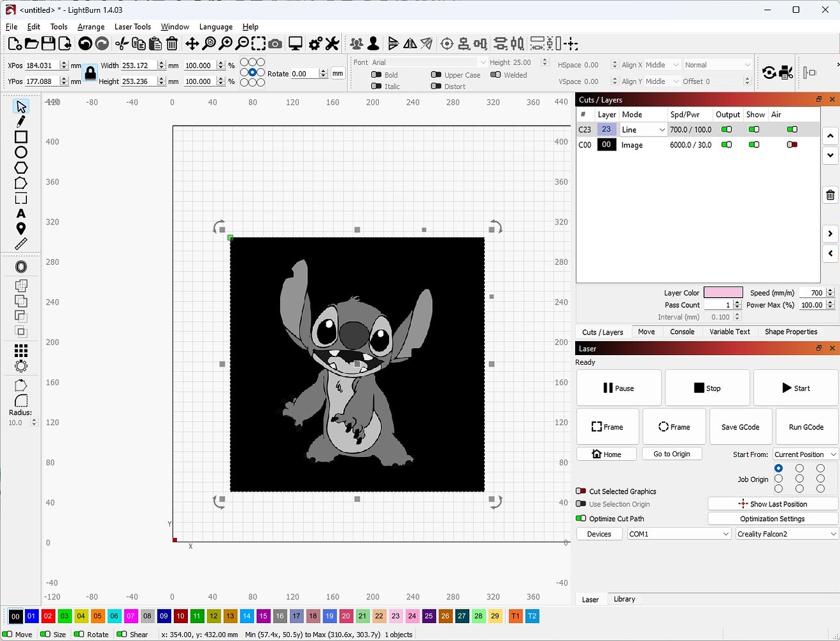Activate the camera capture icon
The image size is (840, 641).
pyautogui.click(x=275, y=44)
